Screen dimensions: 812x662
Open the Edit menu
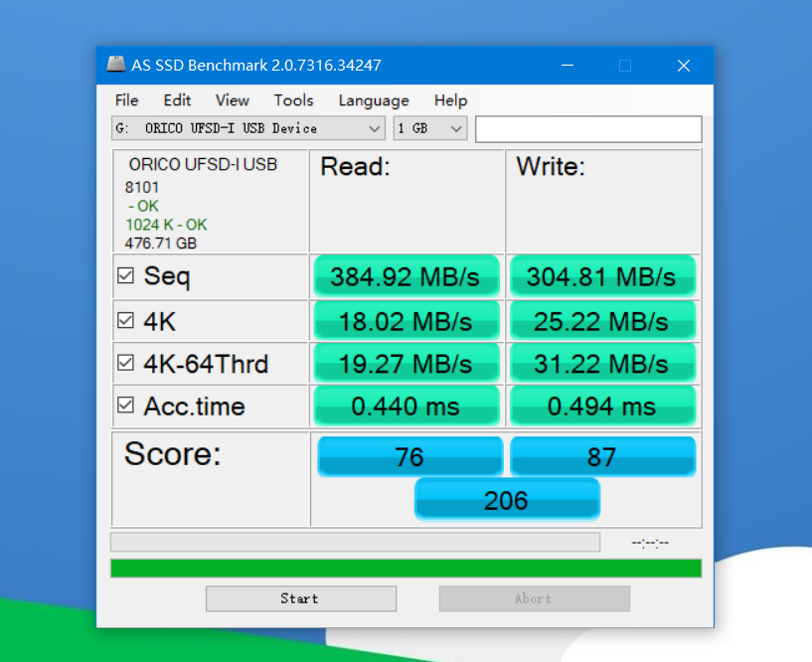tap(177, 100)
